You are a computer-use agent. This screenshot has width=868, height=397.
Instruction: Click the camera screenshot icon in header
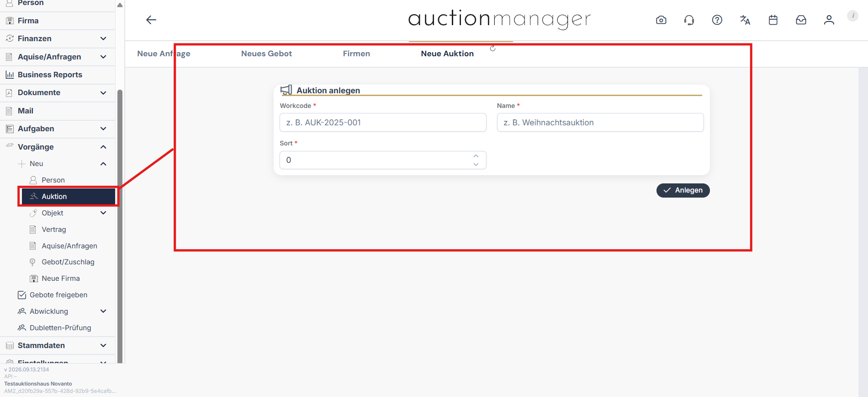(661, 20)
